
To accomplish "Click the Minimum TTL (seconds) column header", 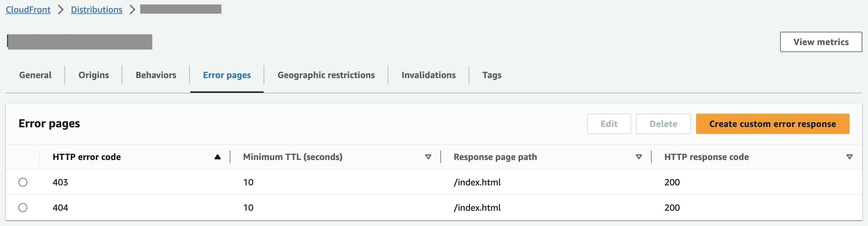I will pos(293,157).
